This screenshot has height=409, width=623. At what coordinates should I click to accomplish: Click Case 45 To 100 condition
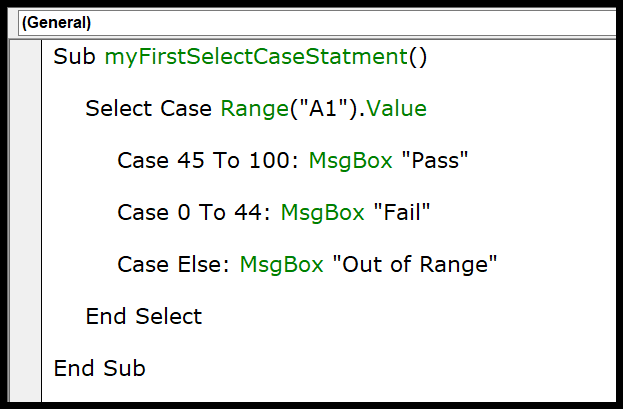(207, 161)
